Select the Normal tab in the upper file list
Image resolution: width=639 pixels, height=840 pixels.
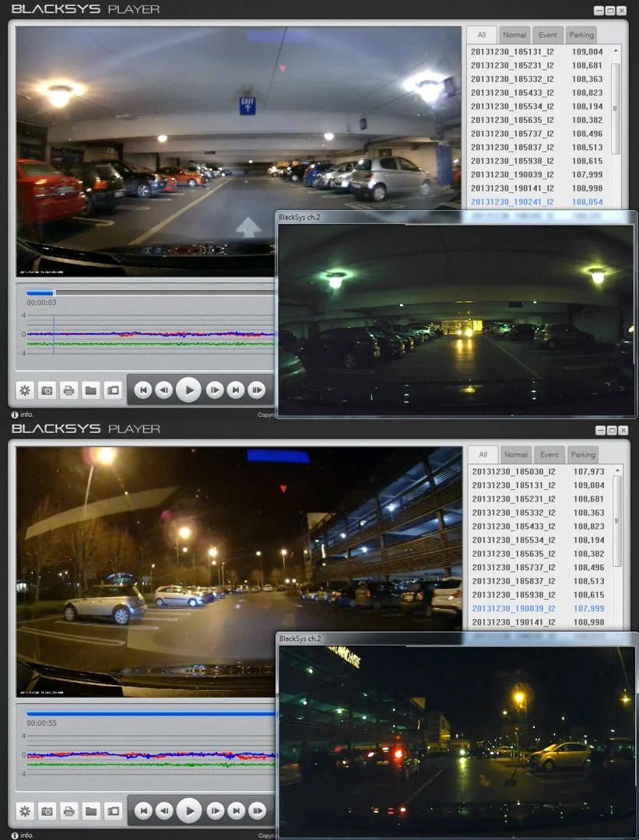[x=514, y=35]
